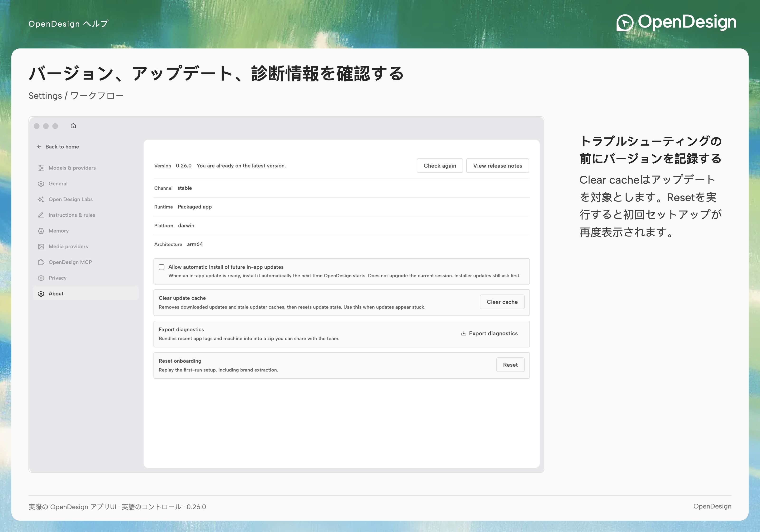Click the Models & providers sliders icon
The height and width of the screenshot is (532, 760).
tap(41, 168)
